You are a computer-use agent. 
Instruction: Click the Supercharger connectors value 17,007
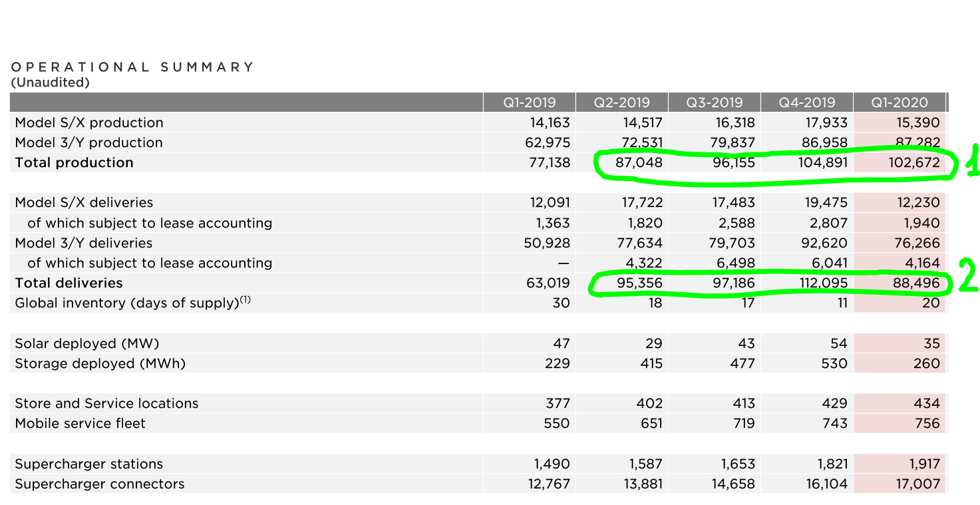918,484
